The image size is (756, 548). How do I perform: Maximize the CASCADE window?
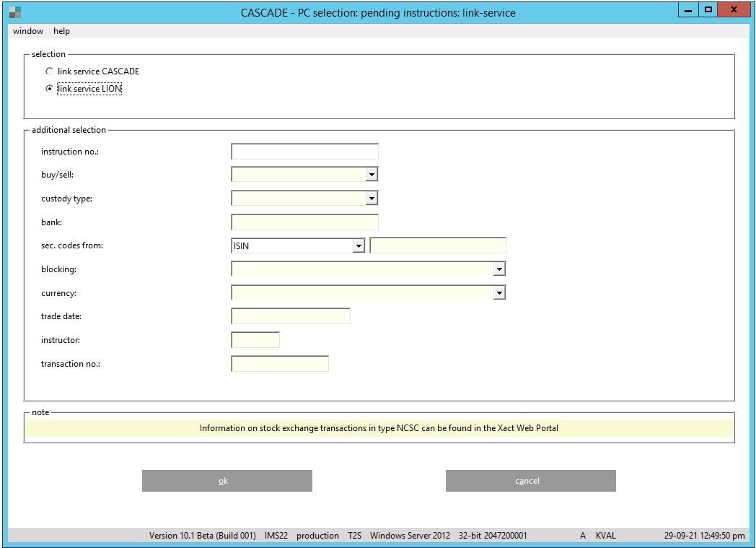click(708, 9)
